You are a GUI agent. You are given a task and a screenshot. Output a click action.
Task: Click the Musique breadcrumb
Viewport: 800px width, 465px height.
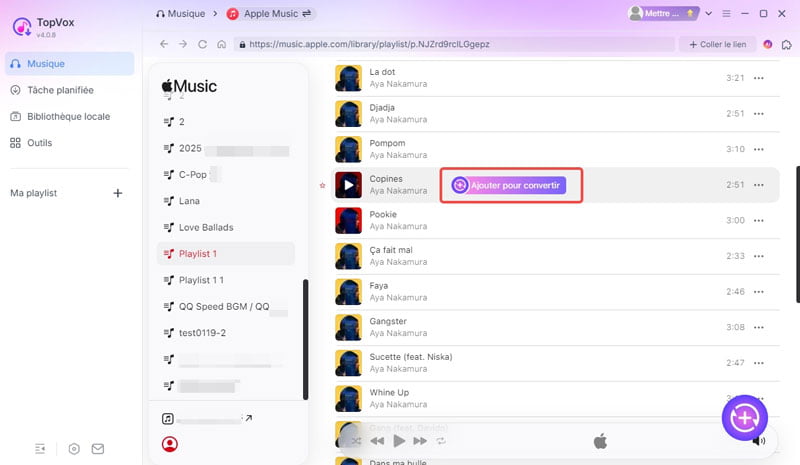[181, 14]
